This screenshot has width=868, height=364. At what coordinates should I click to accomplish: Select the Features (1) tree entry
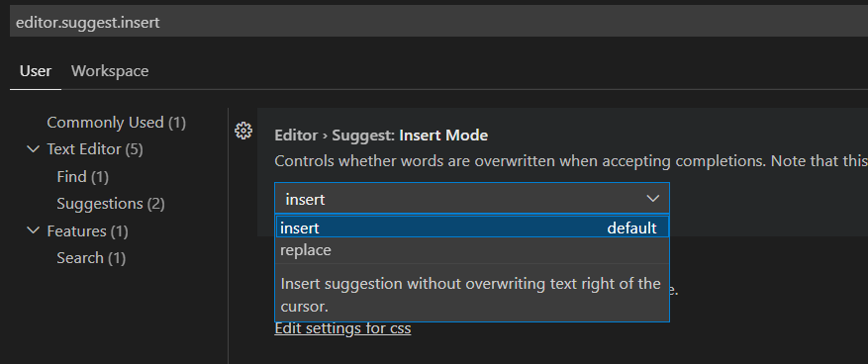pos(87,231)
